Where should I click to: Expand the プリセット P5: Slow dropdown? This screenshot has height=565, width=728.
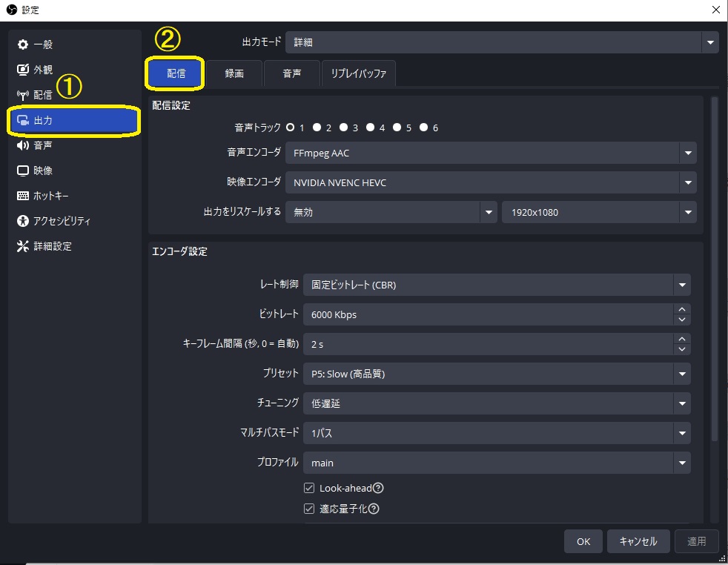496,374
